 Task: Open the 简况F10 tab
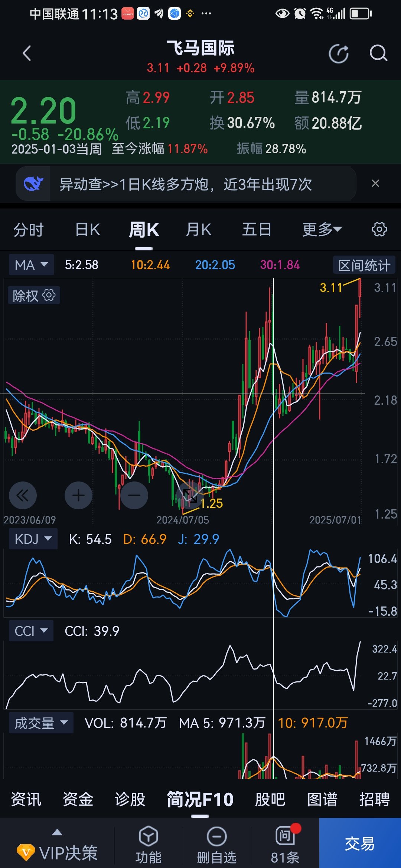(x=200, y=799)
